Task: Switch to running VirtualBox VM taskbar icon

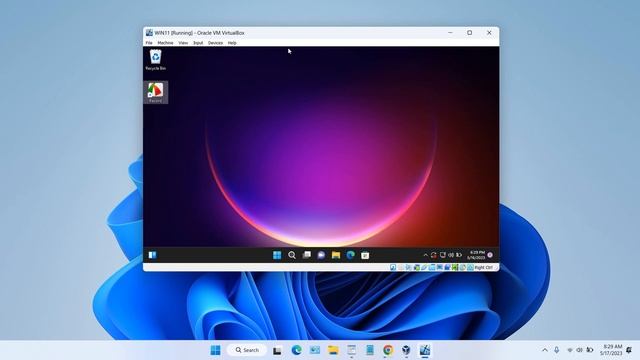Action: tap(424, 350)
